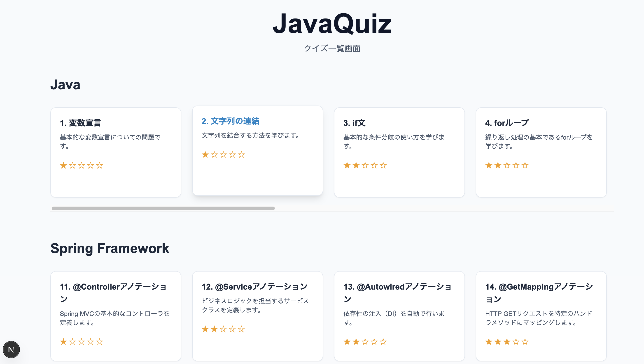644x364 pixels.
Task: Open quiz card 1. 変数宣言
Action: pos(116,152)
